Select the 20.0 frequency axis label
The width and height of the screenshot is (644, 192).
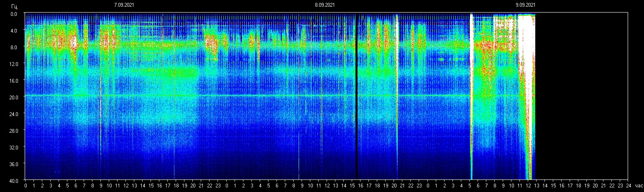[x=14, y=97]
